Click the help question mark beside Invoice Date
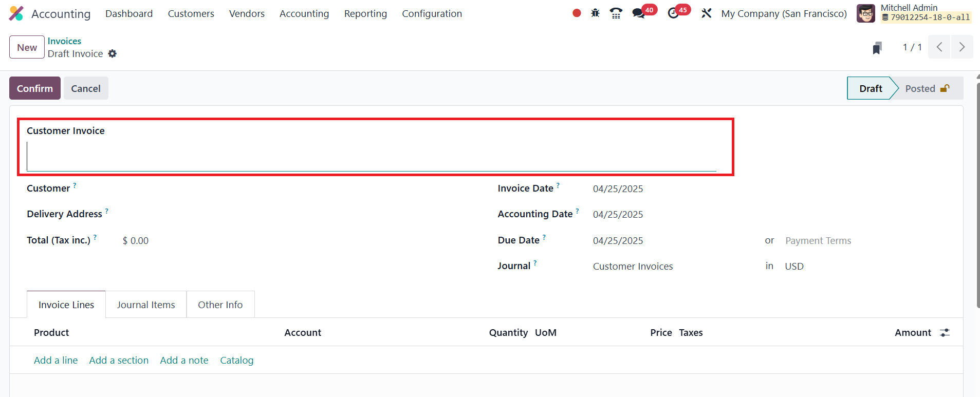 click(x=558, y=185)
